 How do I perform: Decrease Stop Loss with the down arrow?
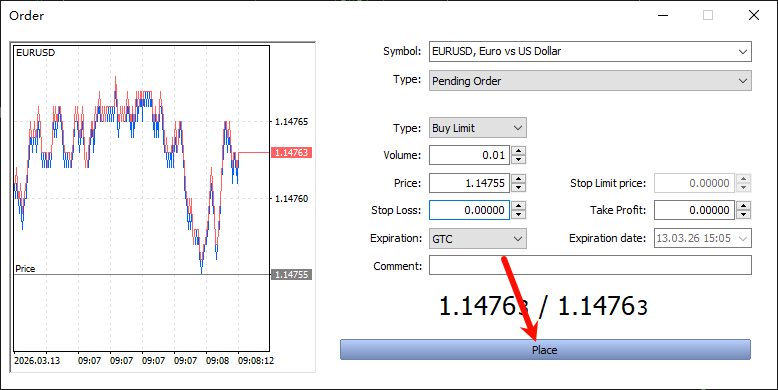519,214
